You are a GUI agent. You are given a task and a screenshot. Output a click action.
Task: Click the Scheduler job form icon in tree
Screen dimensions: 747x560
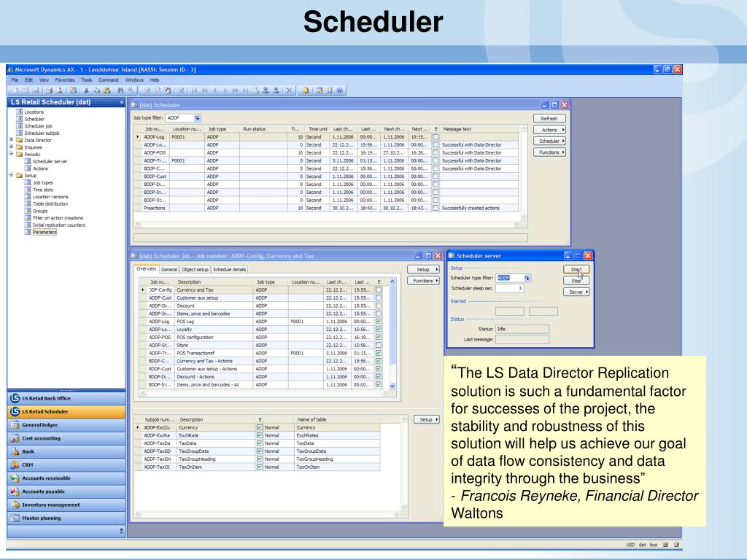point(20,126)
